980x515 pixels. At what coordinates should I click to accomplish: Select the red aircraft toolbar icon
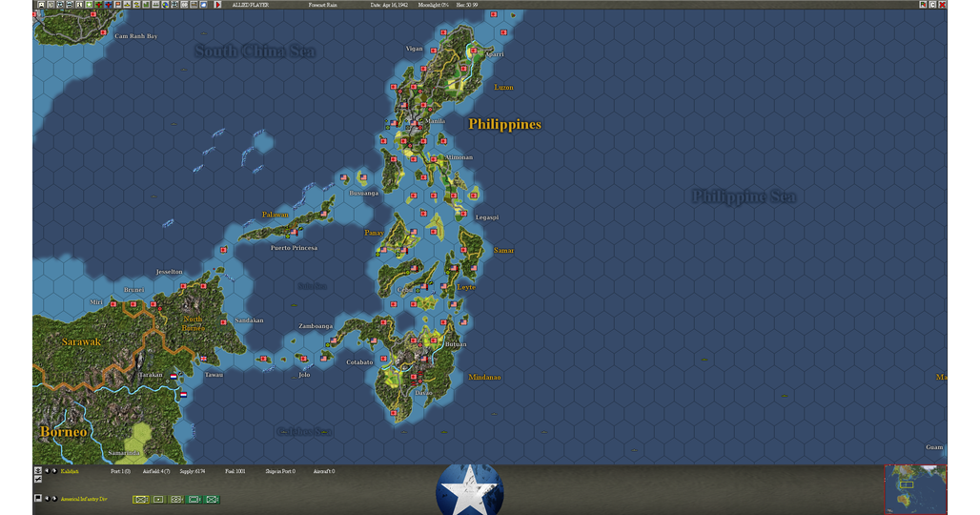tap(99, 5)
